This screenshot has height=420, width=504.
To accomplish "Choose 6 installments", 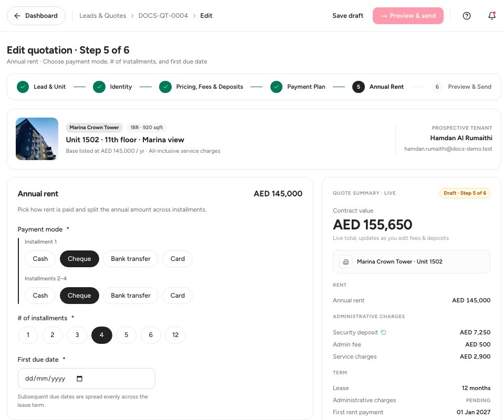I will coord(151,335).
